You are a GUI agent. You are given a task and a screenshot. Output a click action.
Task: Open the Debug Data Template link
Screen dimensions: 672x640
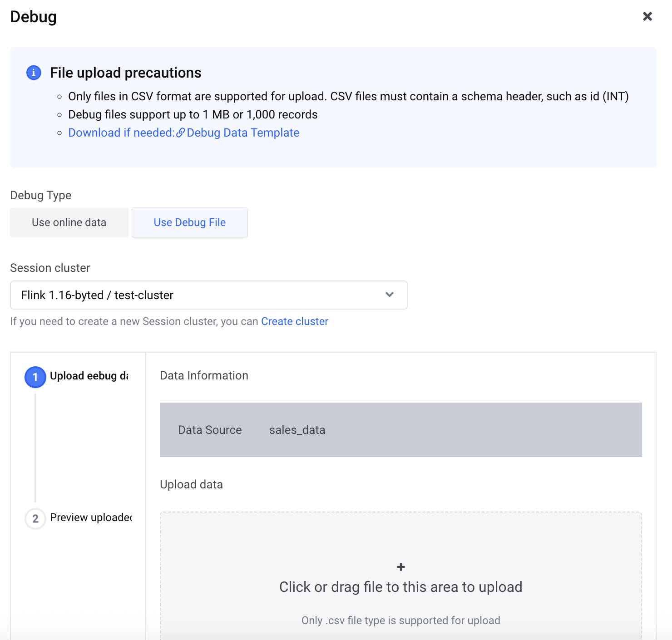(243, 133)
